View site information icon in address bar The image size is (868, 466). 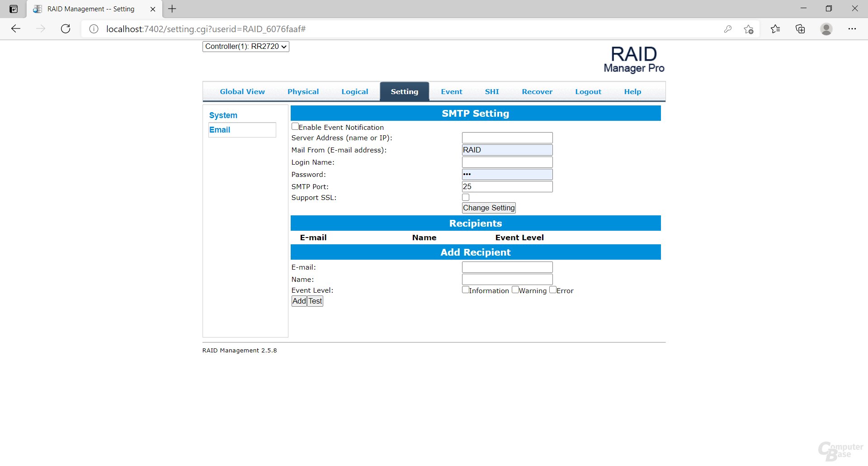click(94, 29)
